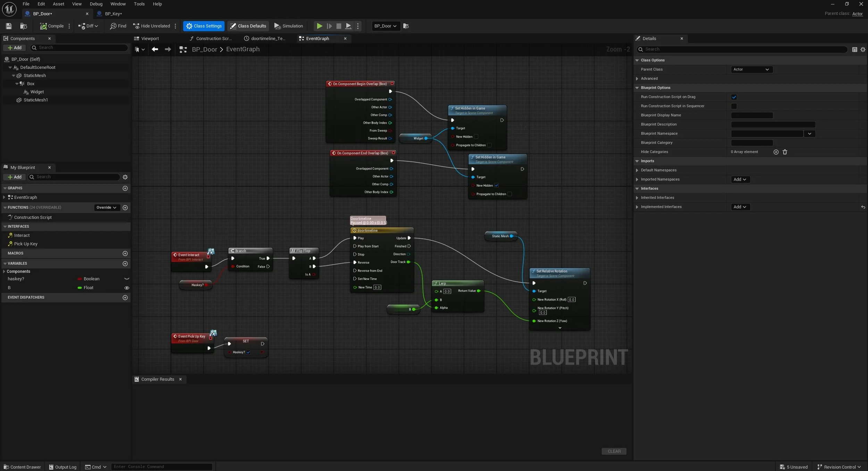Click the CLEAR compiler results button
The width and height of the screenshot is (868, 471).
tap(614, 451)
